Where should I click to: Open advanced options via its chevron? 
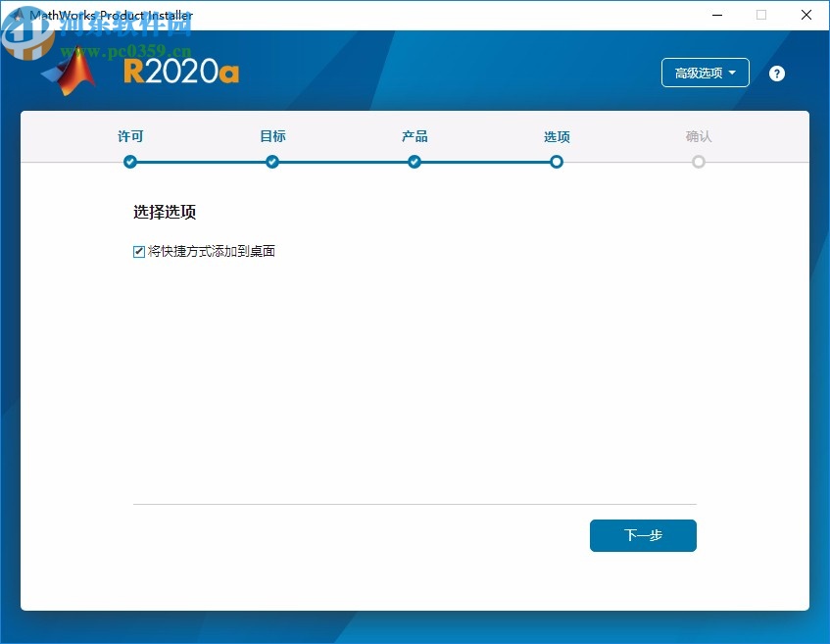click(x=732, y=73)
